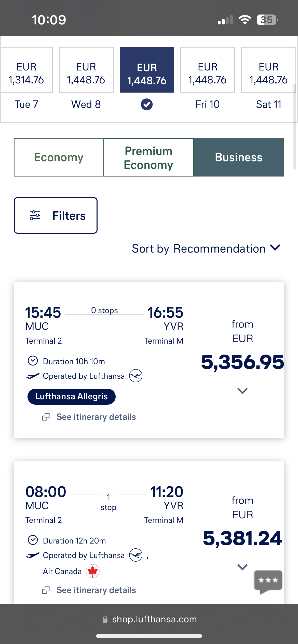Viewport: 298px width, 644px height.
Task: Open the Filters button
Action: (56, 215)
